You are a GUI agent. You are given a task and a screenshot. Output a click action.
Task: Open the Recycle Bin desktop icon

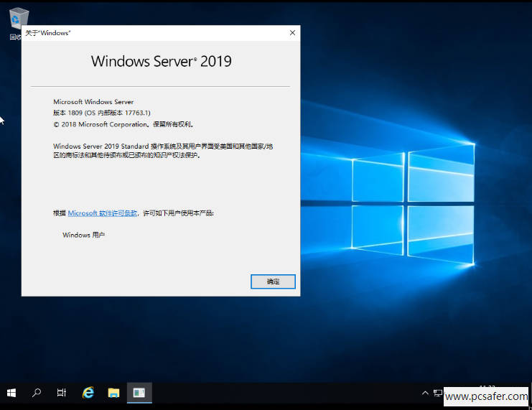(x=17, y=19)
